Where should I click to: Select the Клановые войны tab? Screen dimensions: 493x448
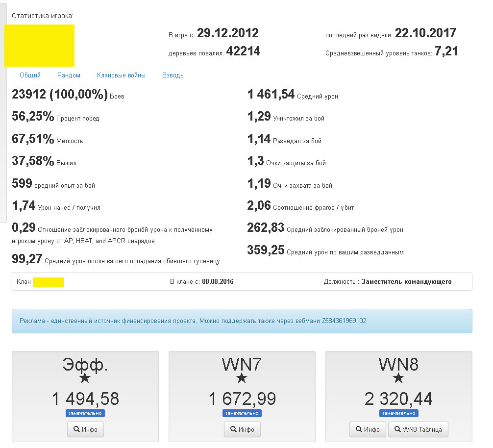[121, 75]
